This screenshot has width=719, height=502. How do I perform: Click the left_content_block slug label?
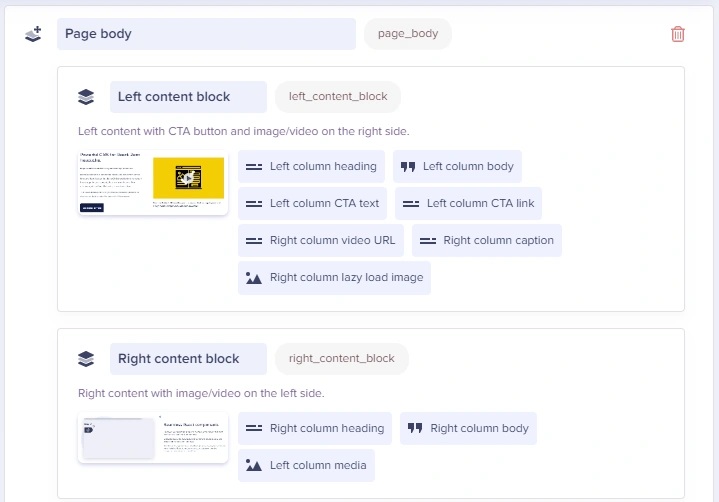tap(338, 97)
